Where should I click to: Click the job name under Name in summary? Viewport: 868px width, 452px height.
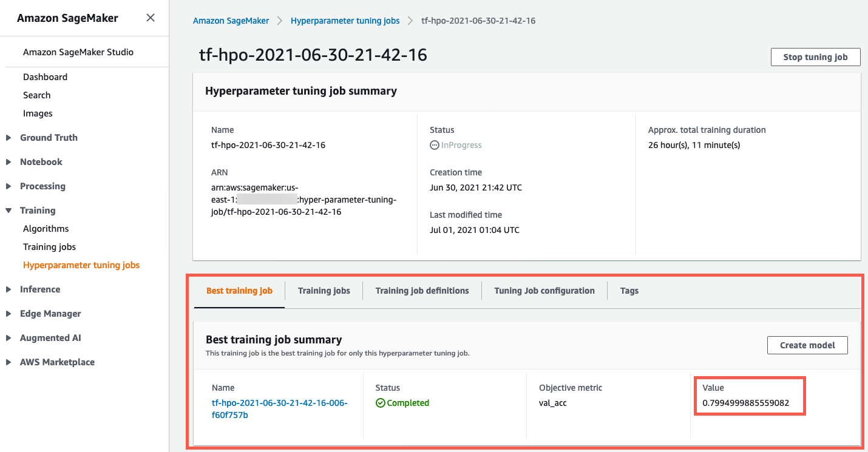pos(268,145)
